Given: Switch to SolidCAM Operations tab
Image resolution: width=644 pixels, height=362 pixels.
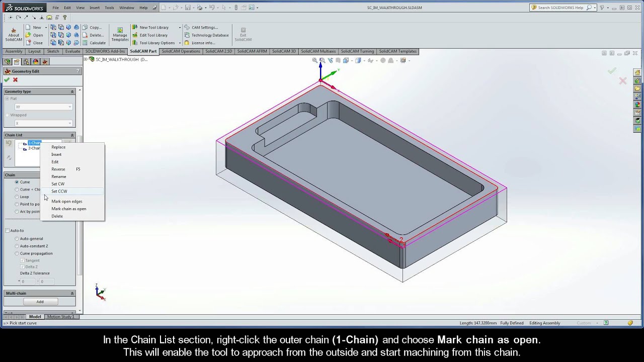Looking at the screenshot, I should (181, 51).
